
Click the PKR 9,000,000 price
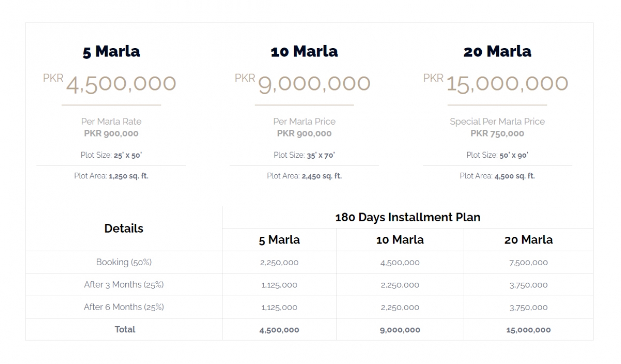[x=303, y=83]
